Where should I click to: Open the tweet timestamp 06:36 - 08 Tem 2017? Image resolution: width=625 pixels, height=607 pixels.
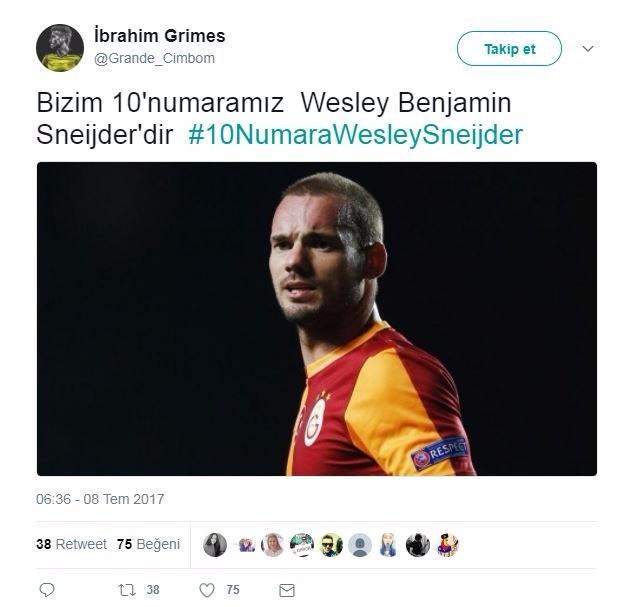(x=100, y=499)
